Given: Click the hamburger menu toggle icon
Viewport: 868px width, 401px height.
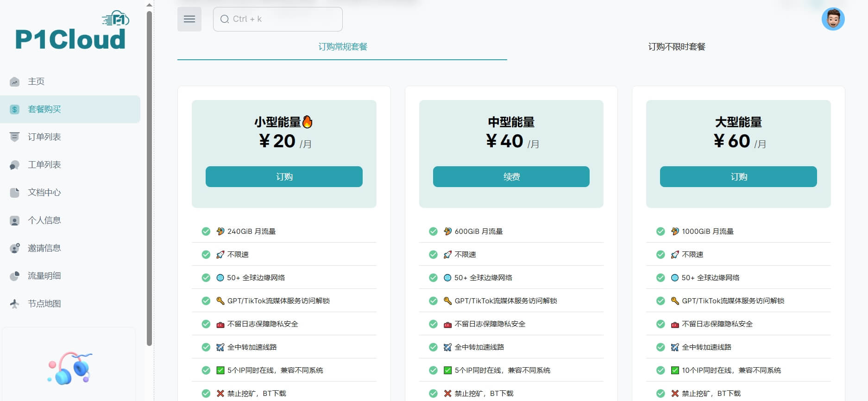Looking at the screenshot, I should click(x=189, y=19).
